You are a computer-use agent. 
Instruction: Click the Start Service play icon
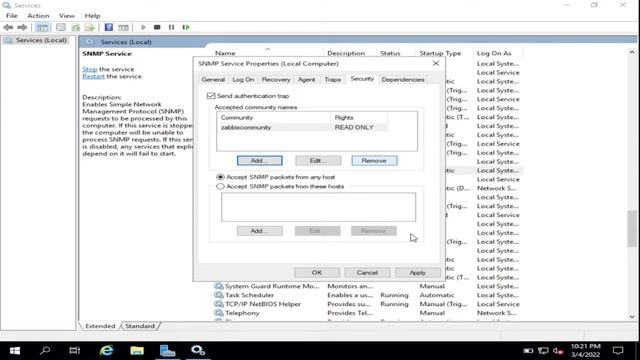[143, 27]
